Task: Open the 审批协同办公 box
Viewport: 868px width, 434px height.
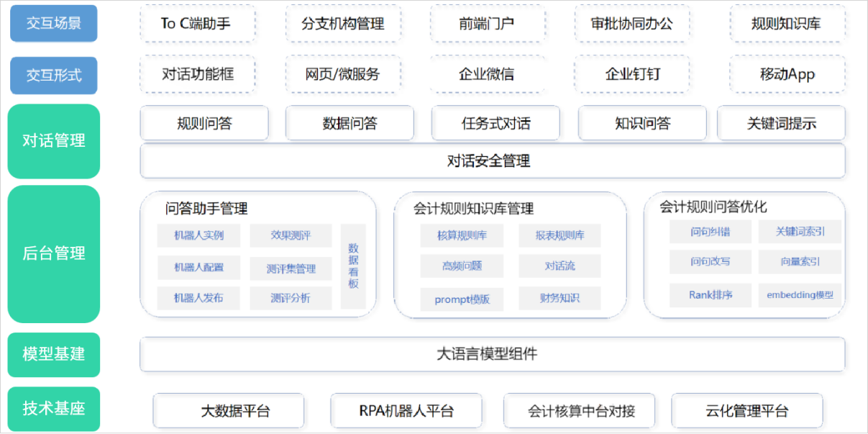Action: pyautogui.click(x=632, y=23)
